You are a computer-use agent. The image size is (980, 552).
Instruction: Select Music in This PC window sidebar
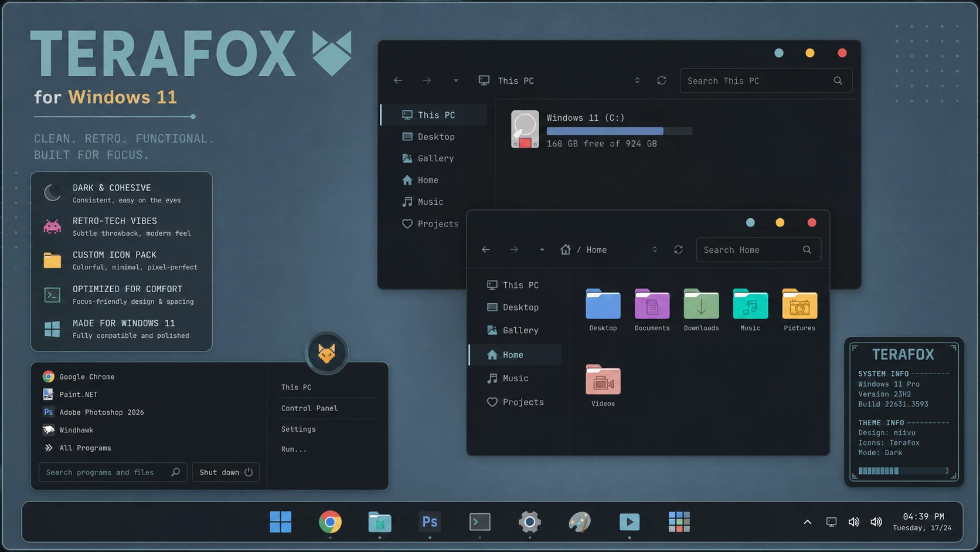434,202
